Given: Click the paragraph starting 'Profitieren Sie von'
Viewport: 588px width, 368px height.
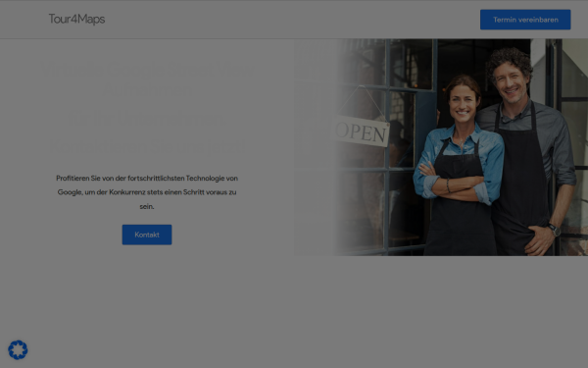Looking at the screenshot, I should point(147,192).
